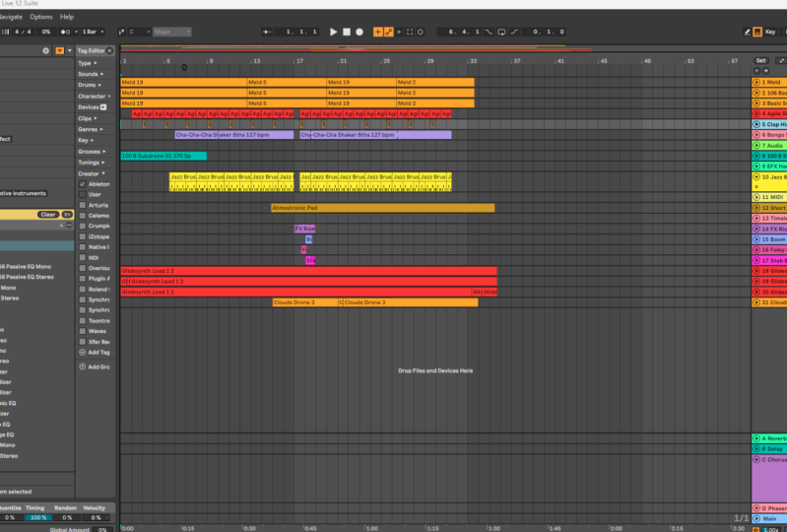Click the scale mode icon next to C
The height and width of the screenshot is (532, 787).
coord(121,32)
